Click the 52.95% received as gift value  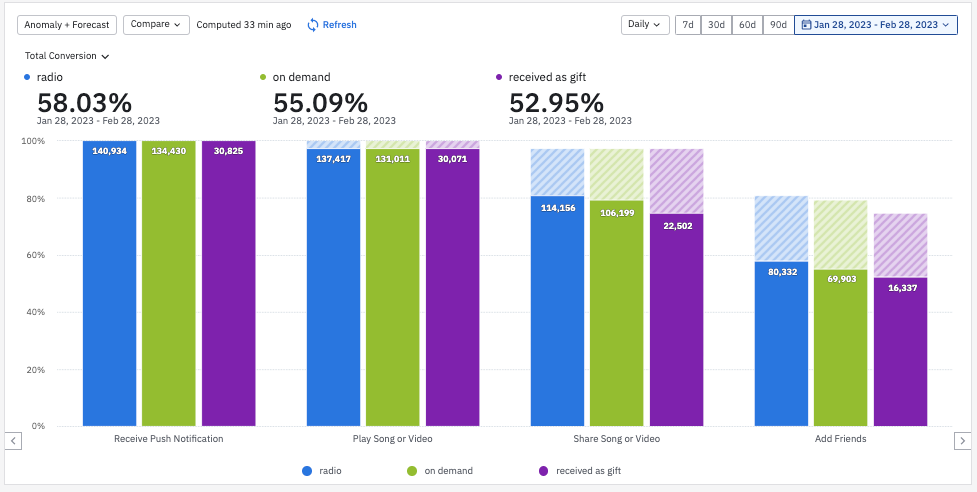[x=556, y=102]
